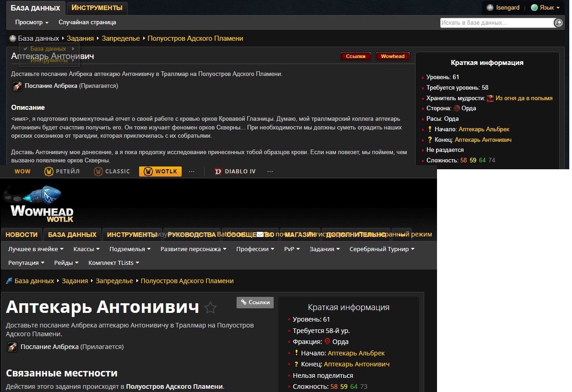Click lower Послание Албрека item icon
The width and height of the screenshot is (572, 392).
pos(13,347)
